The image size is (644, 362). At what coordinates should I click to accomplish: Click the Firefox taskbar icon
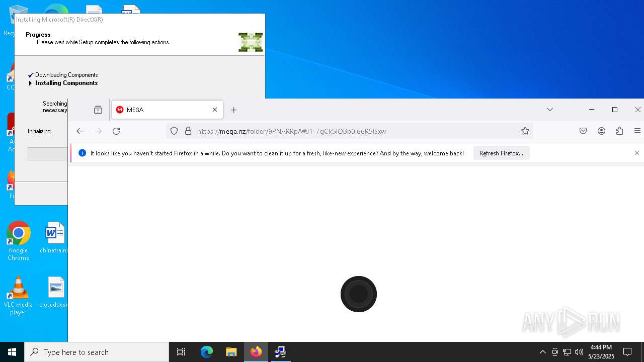(x=256, y=352)
